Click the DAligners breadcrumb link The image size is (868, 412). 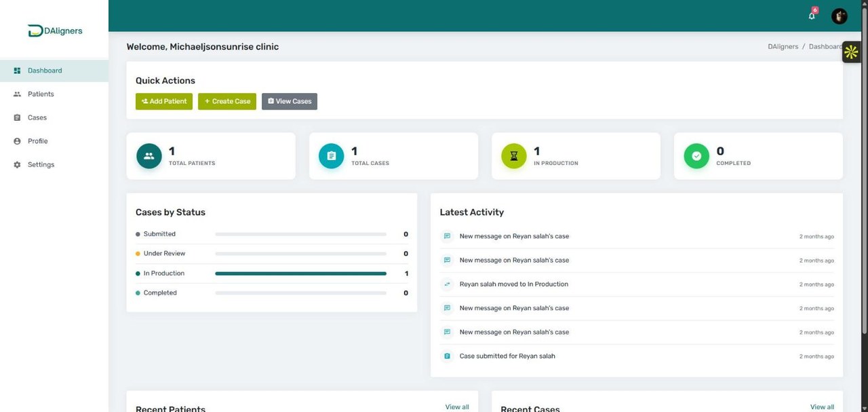point(783,47)
